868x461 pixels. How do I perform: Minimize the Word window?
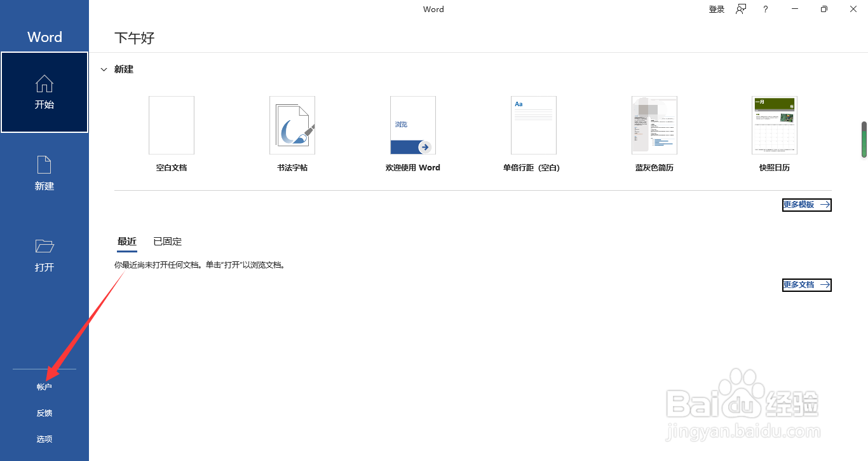pos(795,9)
